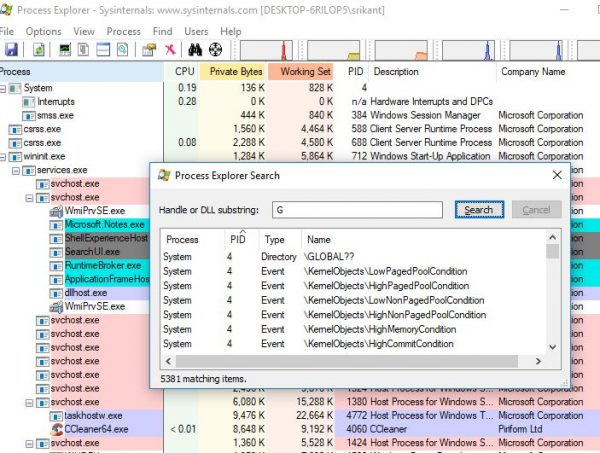600x453 pixels.
Task: Click the search results vertical scrollbar
Action: click(x=553, y=300)
